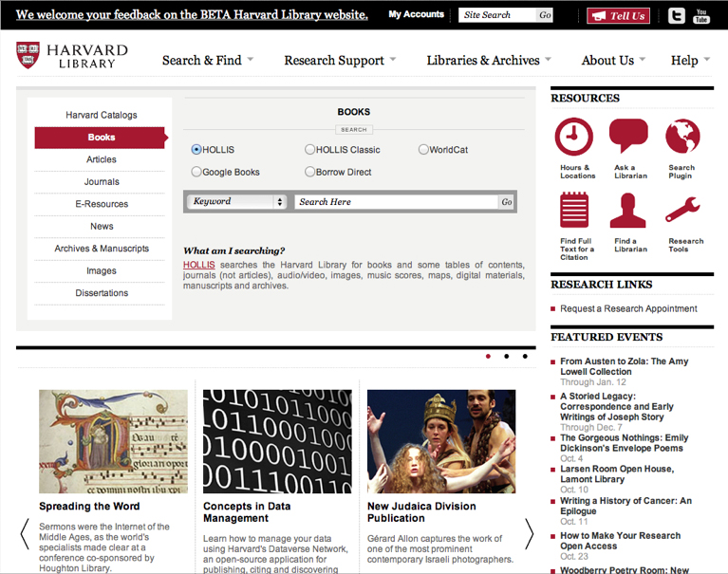
Task: Open How to Make Your Research Open Access
Action: point(621,541)
